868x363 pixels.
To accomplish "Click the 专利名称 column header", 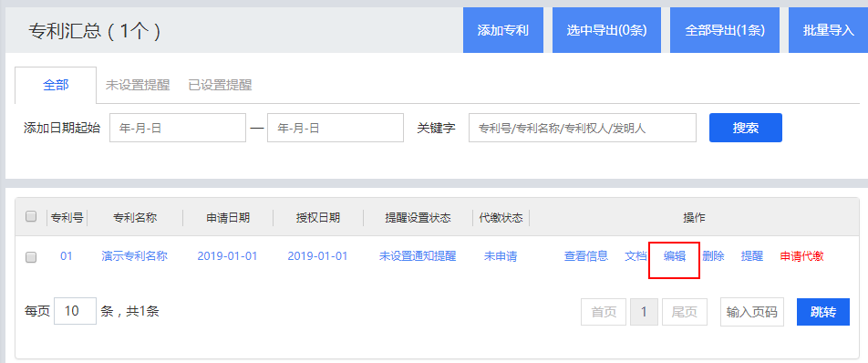I will coord(135,217).
